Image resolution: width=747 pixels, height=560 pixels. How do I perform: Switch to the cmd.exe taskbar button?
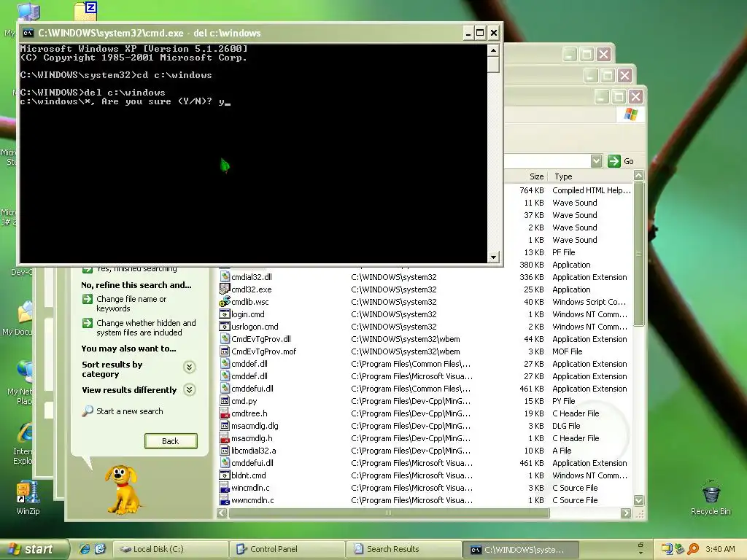pos(521,550)
